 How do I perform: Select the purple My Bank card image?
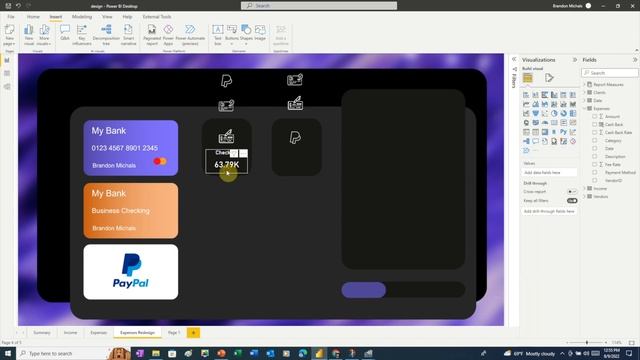pyautogui.click(x=131, y=148)
